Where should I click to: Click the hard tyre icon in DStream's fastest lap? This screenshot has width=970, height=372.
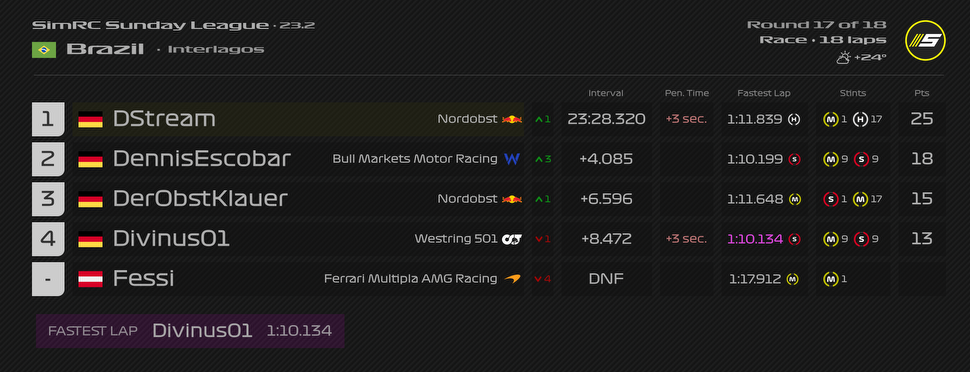[x=794, y=119]
